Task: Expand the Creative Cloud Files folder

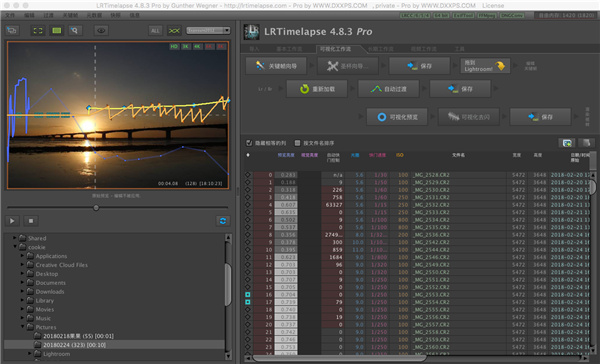Action: (x=22, y=264)
